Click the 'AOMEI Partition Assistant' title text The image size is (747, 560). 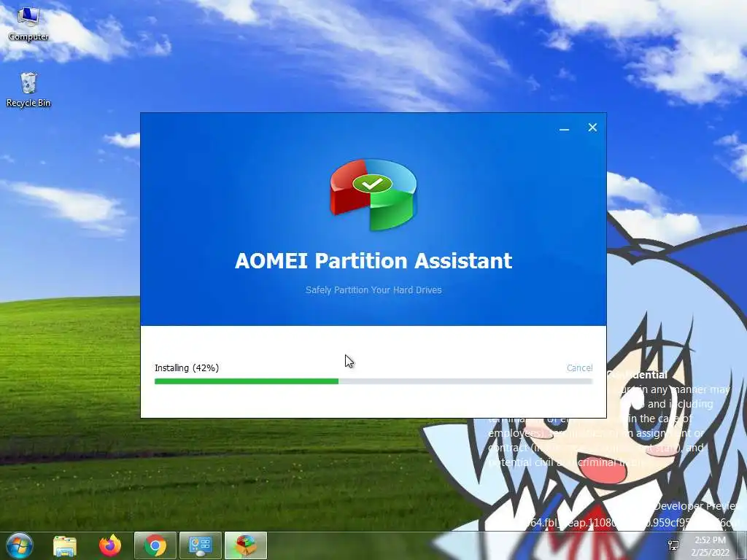(373, 260)
